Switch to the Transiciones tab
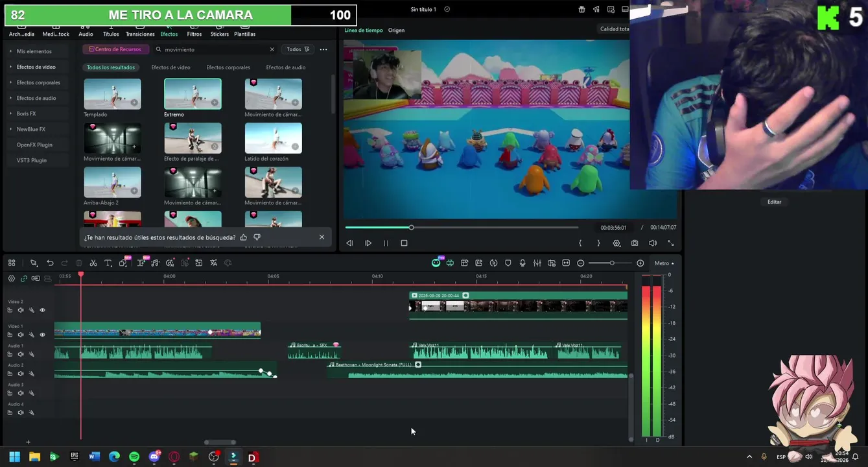This screenshot has height=467, width=868. [140, 30]
